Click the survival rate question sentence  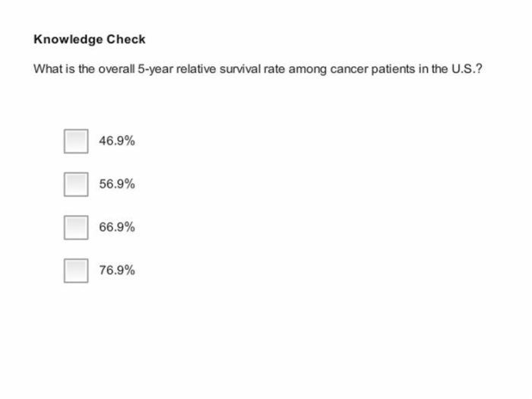[258, 69]
